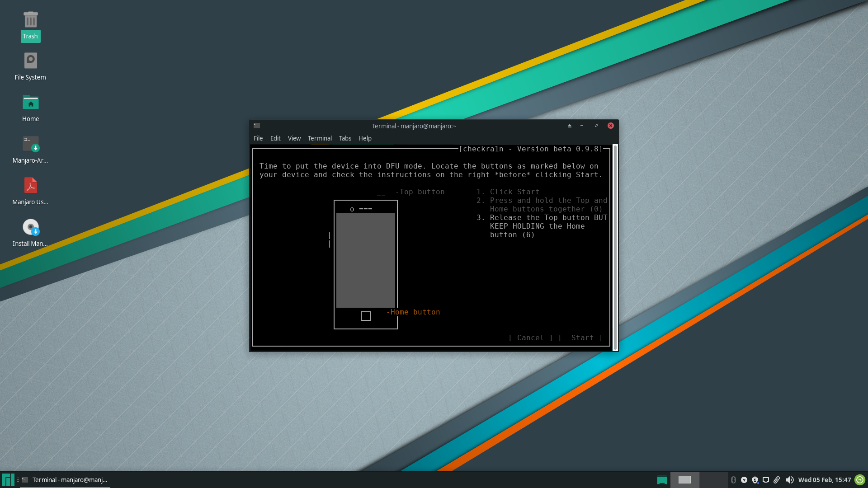This screenshot has height=488, width=868.
Task: Open the File menu in Terminal
Action: pos(258,138)
